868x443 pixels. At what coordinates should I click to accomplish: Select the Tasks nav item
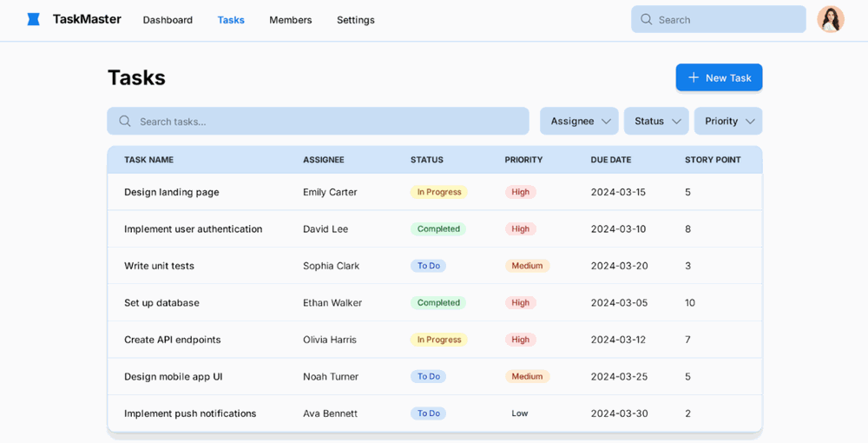point(231,20)
